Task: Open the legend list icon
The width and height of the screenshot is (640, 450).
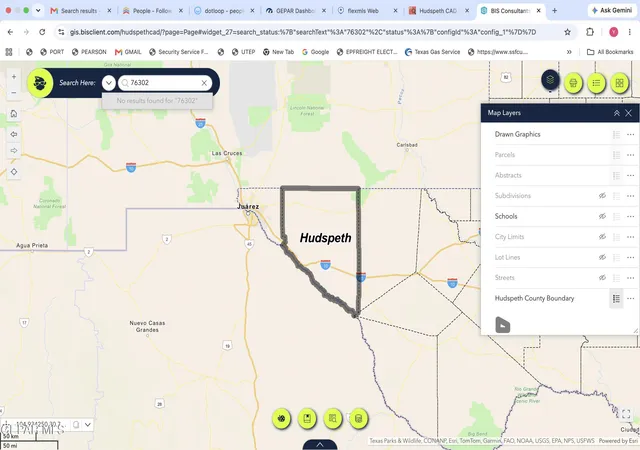Action: (x=596, y=83)
